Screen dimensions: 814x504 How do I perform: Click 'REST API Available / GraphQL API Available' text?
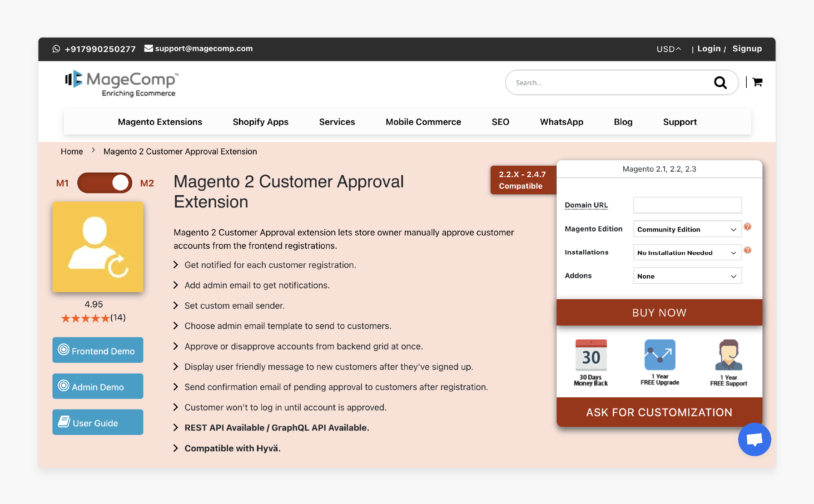(x=277, y=428)
